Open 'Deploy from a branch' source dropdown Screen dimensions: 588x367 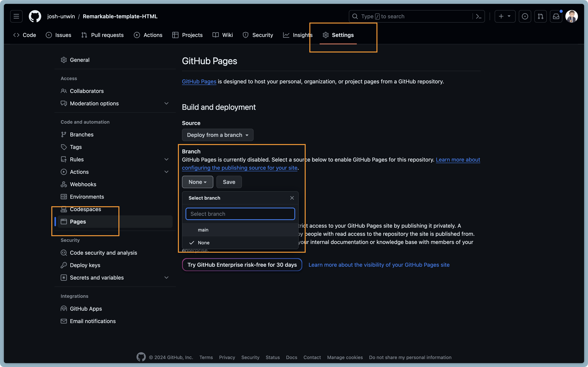point(218,135)
